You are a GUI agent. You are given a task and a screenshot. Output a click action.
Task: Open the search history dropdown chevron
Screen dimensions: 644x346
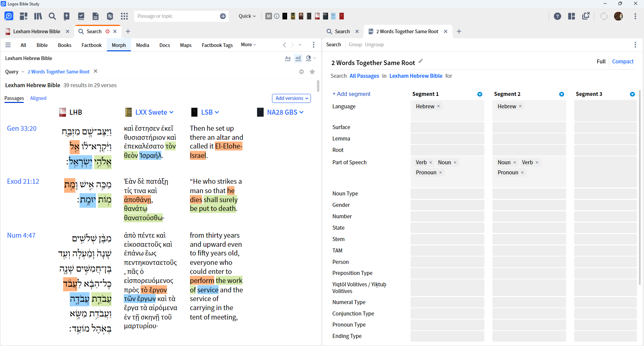pos(300,45)
